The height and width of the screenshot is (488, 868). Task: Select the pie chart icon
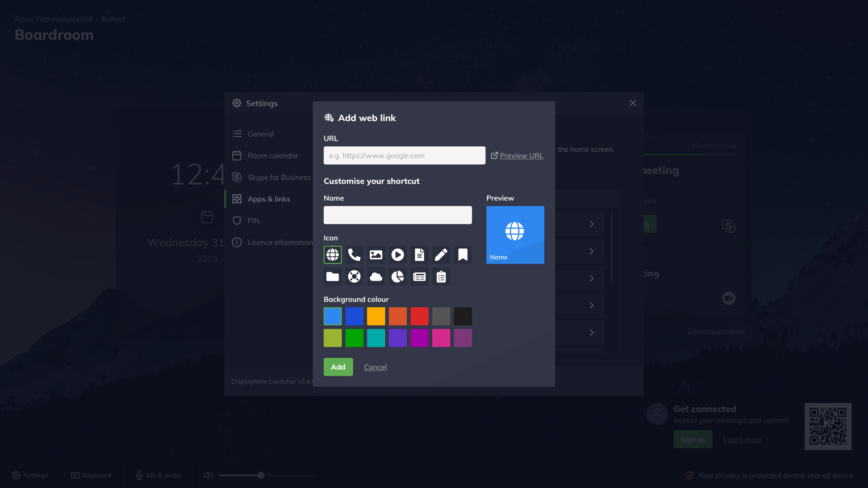(x=397, y=276)
